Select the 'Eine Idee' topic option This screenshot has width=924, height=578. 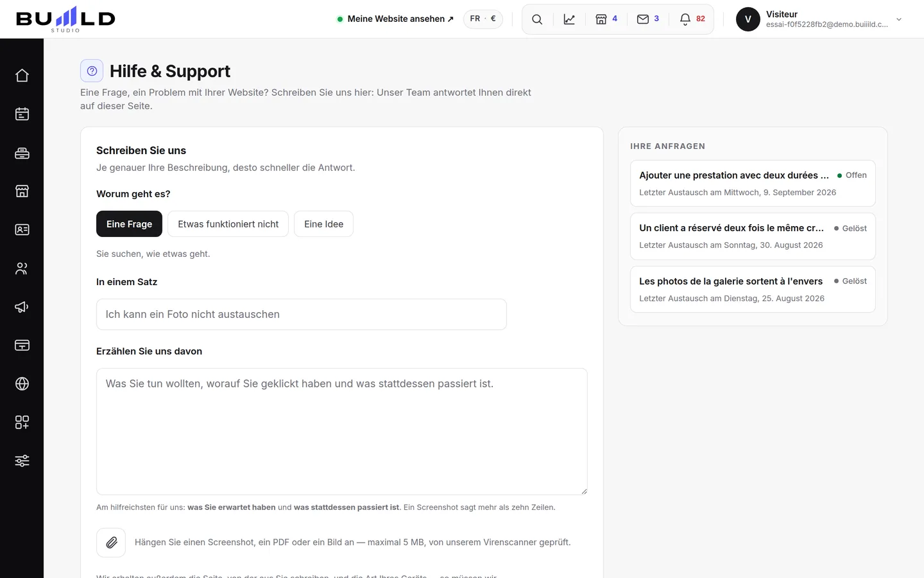click(x=323, y=224)
